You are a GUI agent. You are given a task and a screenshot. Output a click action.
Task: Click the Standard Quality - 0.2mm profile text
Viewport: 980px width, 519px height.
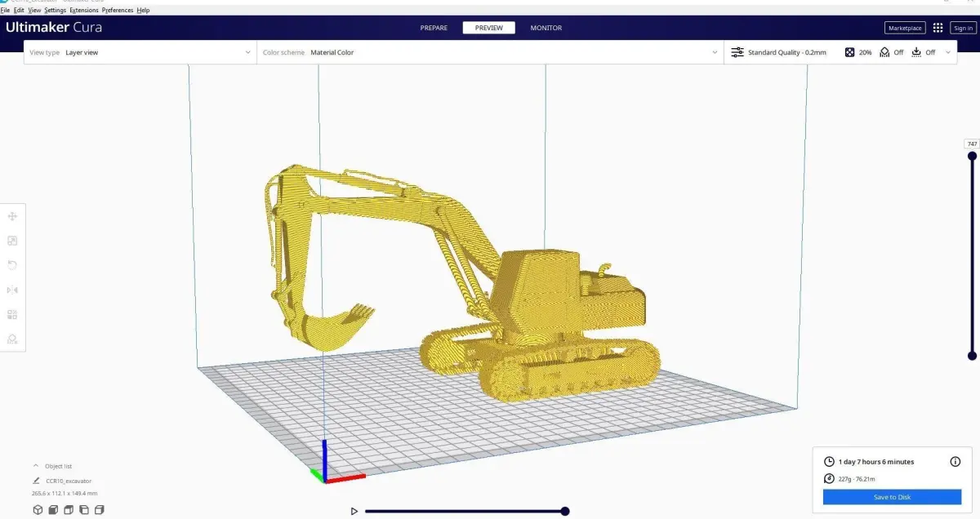click(x=787, y=52)
